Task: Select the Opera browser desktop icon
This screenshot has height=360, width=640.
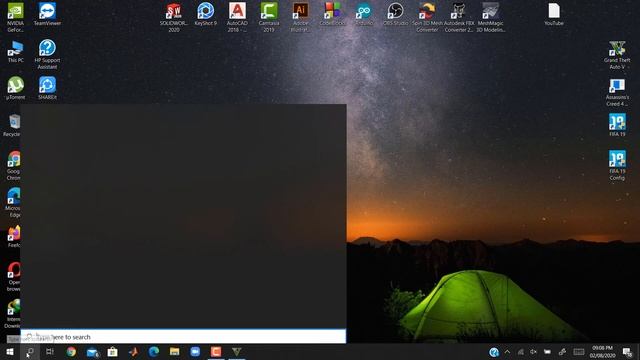Action: (13, 276)
